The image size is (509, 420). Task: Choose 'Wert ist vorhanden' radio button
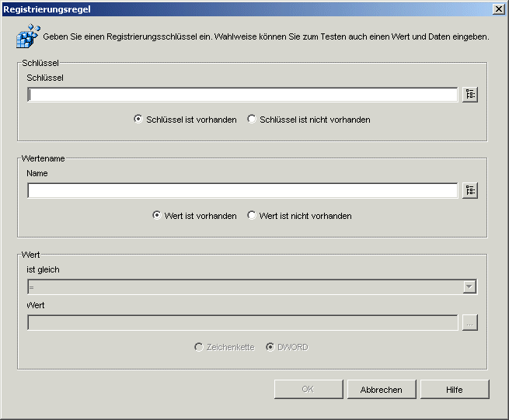pyautogui.click(x=157, y=216)
